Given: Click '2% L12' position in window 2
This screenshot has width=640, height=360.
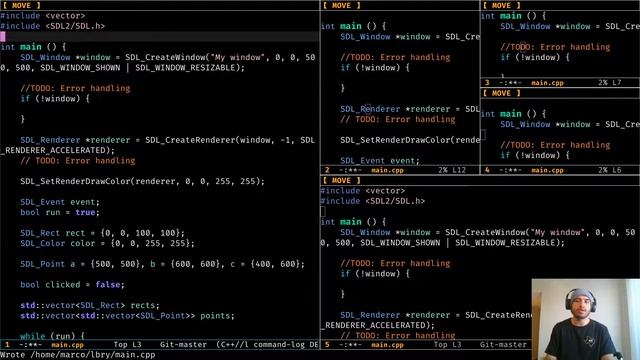Looking at the screenshot, I should coord(452,170).
